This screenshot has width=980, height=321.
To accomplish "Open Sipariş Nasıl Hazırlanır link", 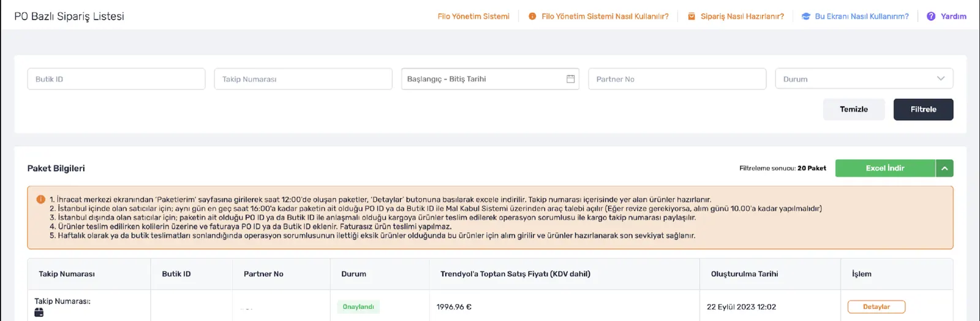I will (x=742, y=17).
